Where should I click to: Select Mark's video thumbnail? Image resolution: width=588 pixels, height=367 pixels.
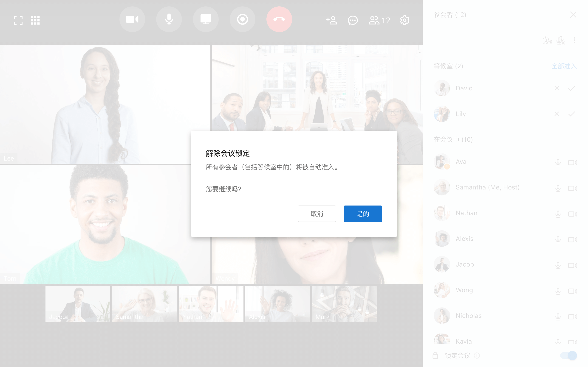[x=344, y=304]
